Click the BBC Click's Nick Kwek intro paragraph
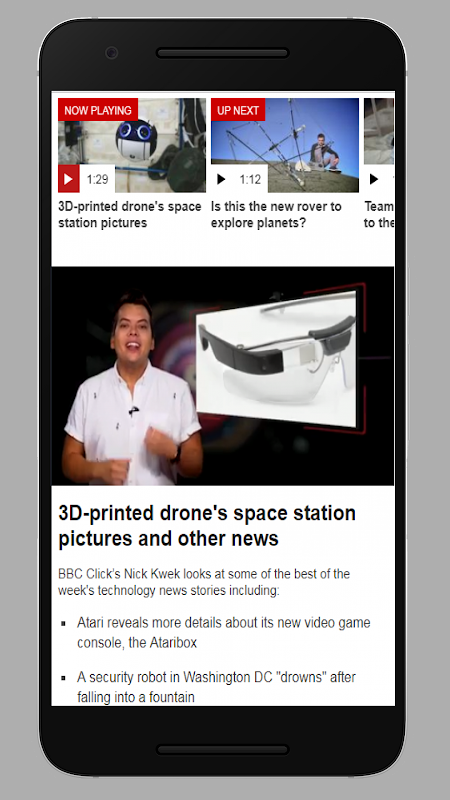450x800 pixels. [204, 582]
